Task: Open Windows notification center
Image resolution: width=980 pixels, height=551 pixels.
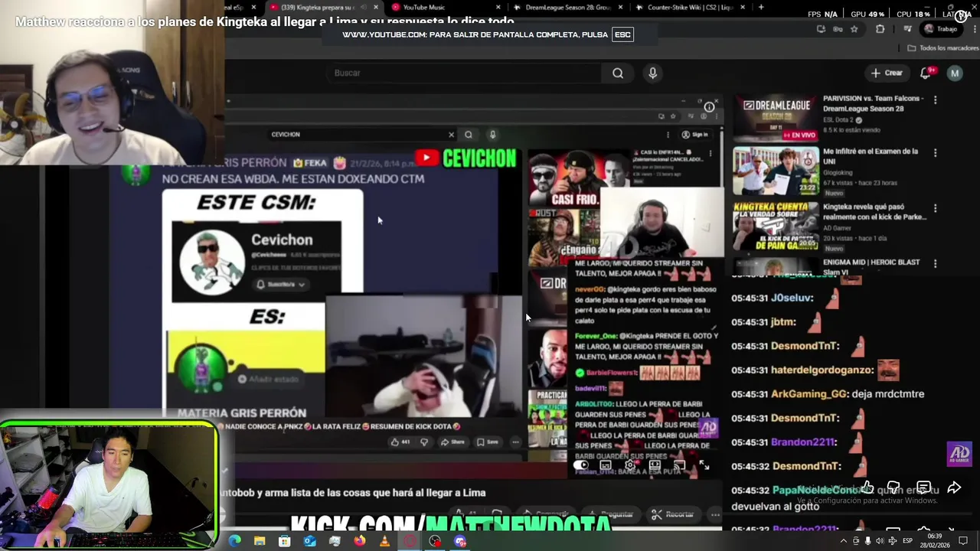Action: (963, 541)
